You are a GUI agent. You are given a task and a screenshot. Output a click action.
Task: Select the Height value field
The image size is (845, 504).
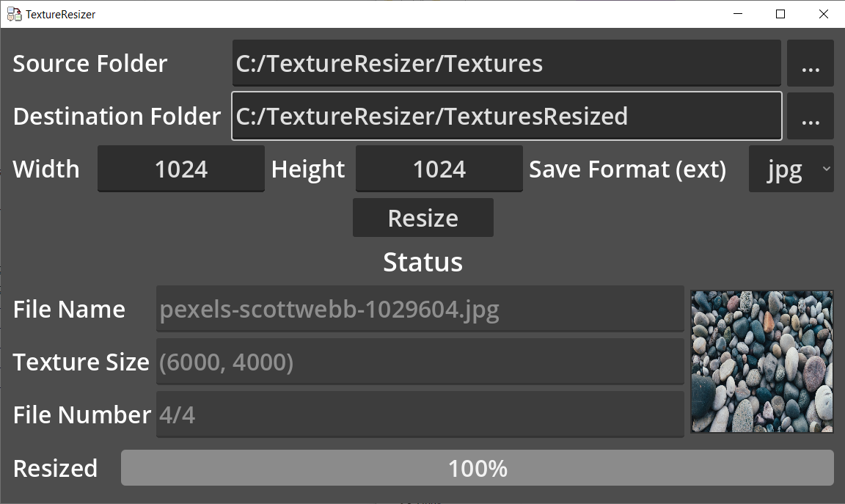[x=439, y=169]
